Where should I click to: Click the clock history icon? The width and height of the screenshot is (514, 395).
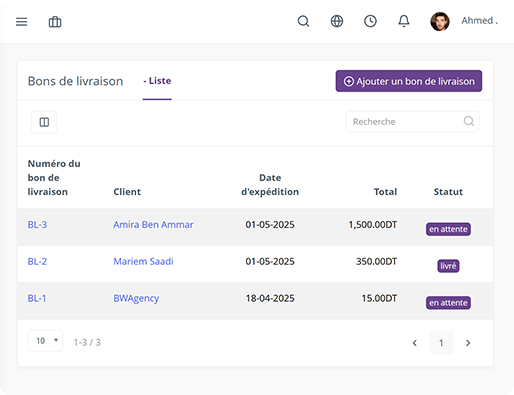370,21
